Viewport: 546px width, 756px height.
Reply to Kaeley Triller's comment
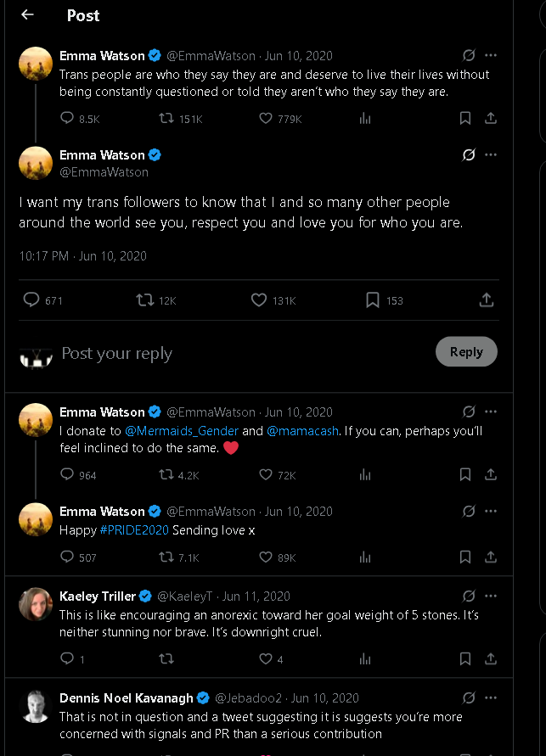pos(68,658)
